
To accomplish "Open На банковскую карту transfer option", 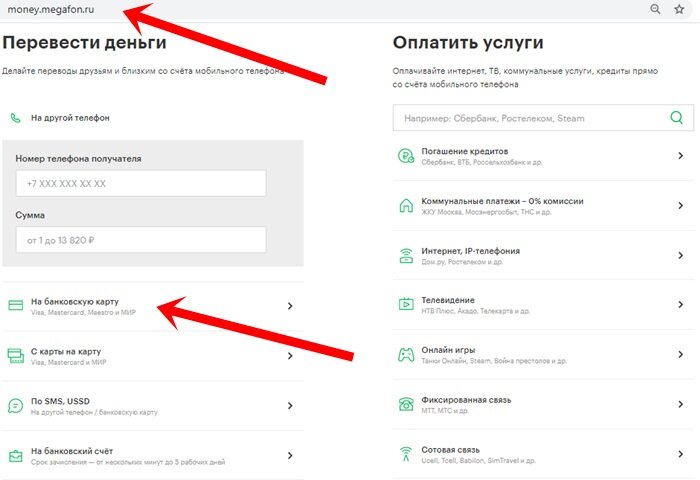I will pos(153,306).
